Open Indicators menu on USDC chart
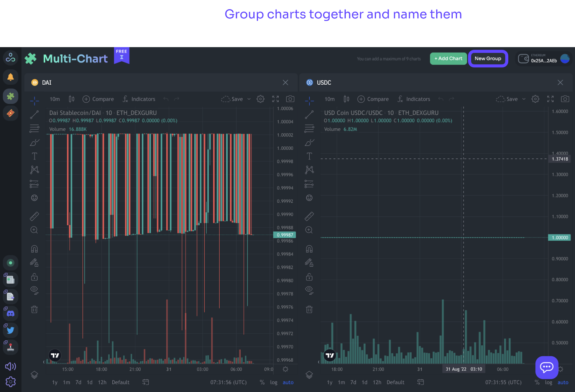 coord(414,99)
